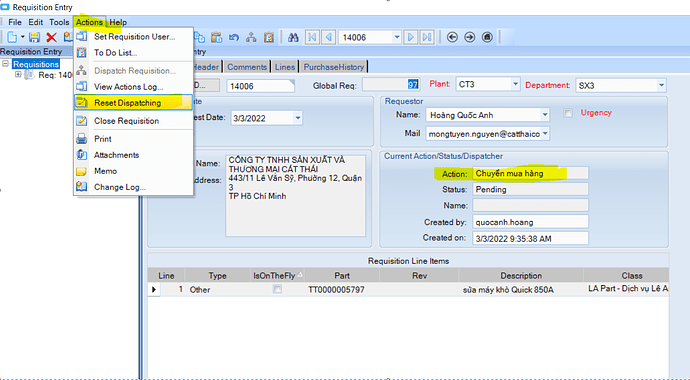
Task: Open the Department SX3 dropdown
Action: [661, 85]
